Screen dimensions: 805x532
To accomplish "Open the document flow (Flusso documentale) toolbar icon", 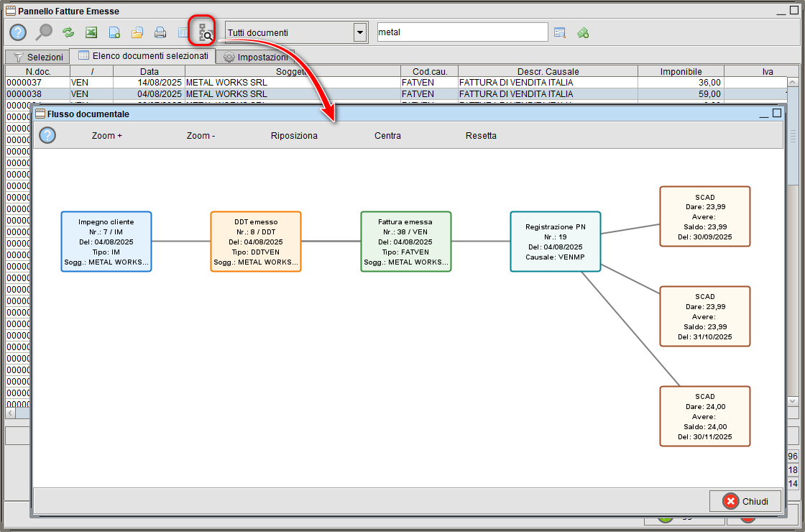I will (x=202, y=32).
